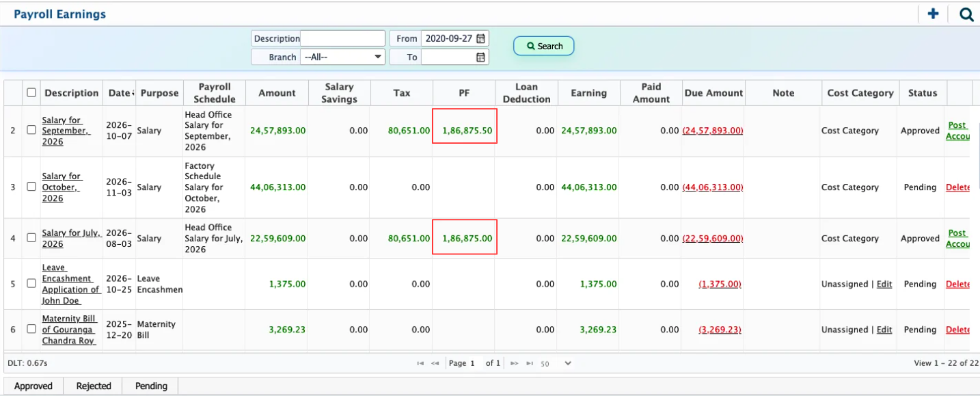
Task: Switch to the Rejected tab
Action: point(94,386)
